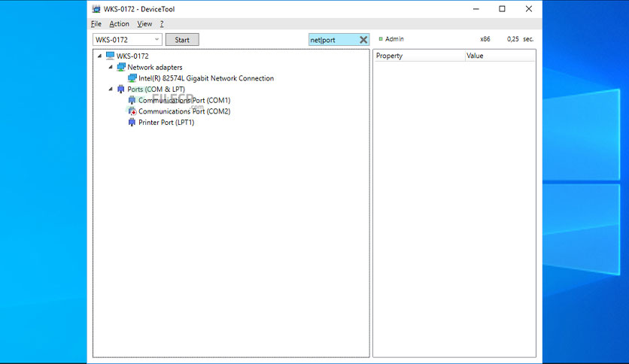Collapse the Ports (COM & LPT) node
This screenshot has height=364, width=629.
111,89
